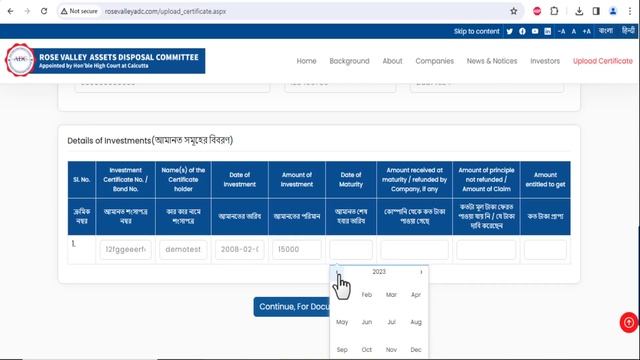Image resolution: width=640 pixels, height=360 pixels.
Task: Click the Continue, For Documents button
Action: click(x=292, y=307)
